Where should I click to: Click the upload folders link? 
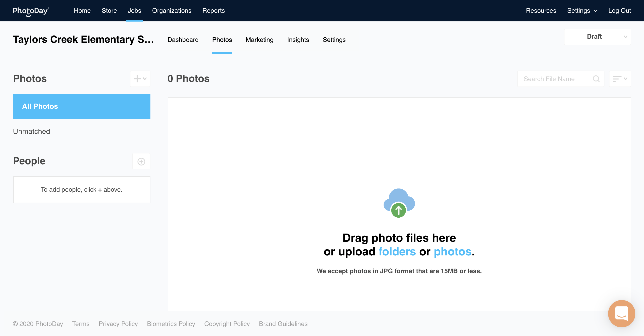click(x=397, y=252)
